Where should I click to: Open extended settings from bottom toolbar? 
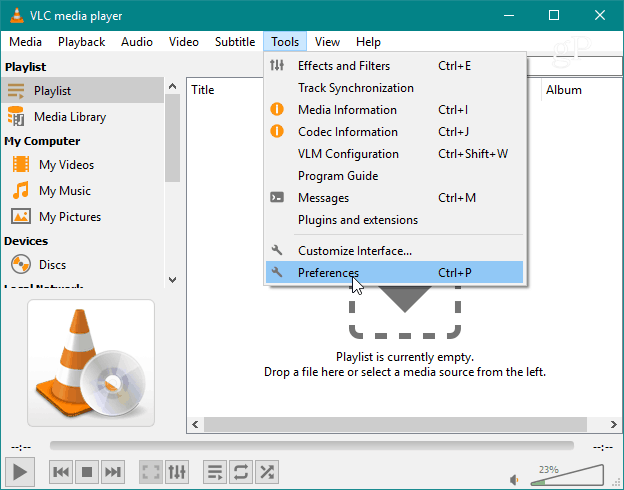[x=177, y=472]
